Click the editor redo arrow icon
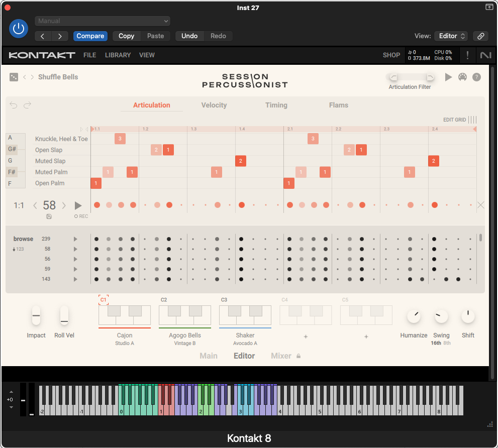Screen dimensions: 498x448 [x=27, y=105]
